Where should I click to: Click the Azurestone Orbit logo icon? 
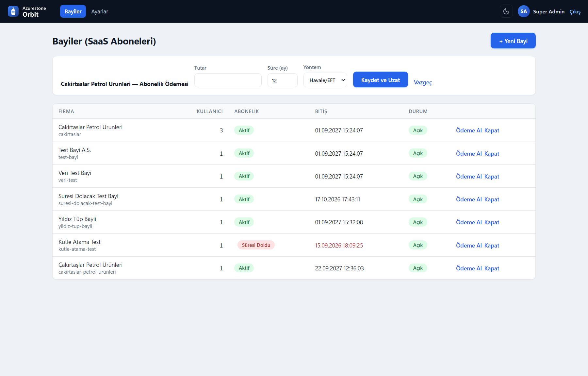[x=13, y=11]
